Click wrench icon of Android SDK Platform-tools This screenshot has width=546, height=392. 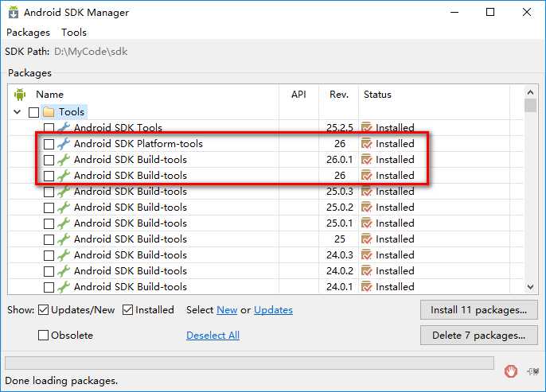[64, 144]
